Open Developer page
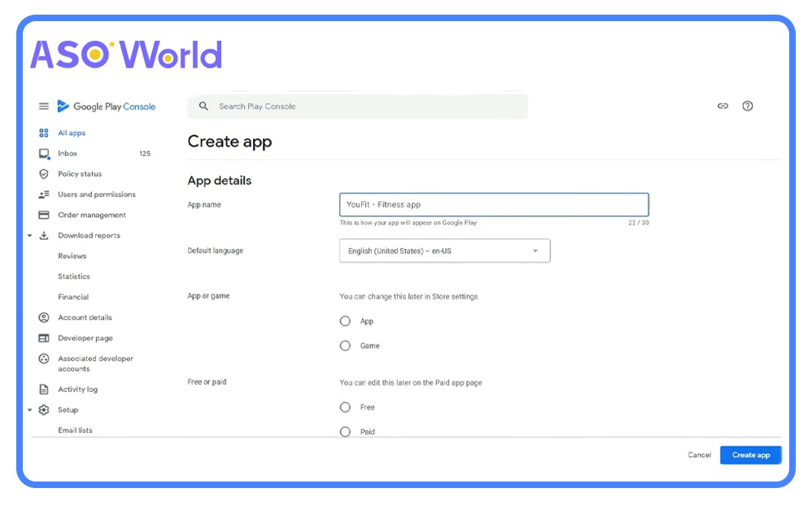The image size is (812, 510). [85, 338]
